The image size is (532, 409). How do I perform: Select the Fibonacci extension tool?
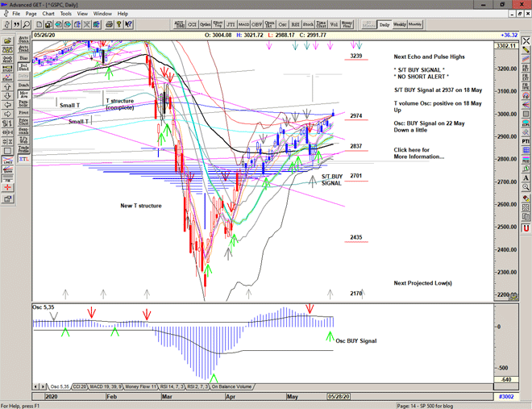coord(526,77)
